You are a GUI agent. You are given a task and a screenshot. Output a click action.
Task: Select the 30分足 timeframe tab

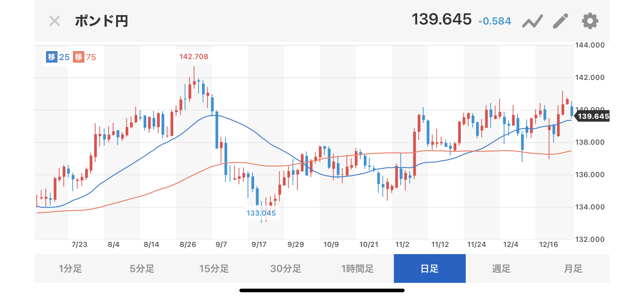click(x=286, y=268)
